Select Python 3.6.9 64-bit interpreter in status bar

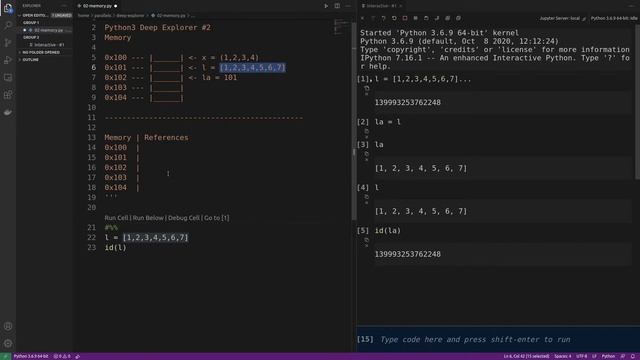tap(31, 356)
